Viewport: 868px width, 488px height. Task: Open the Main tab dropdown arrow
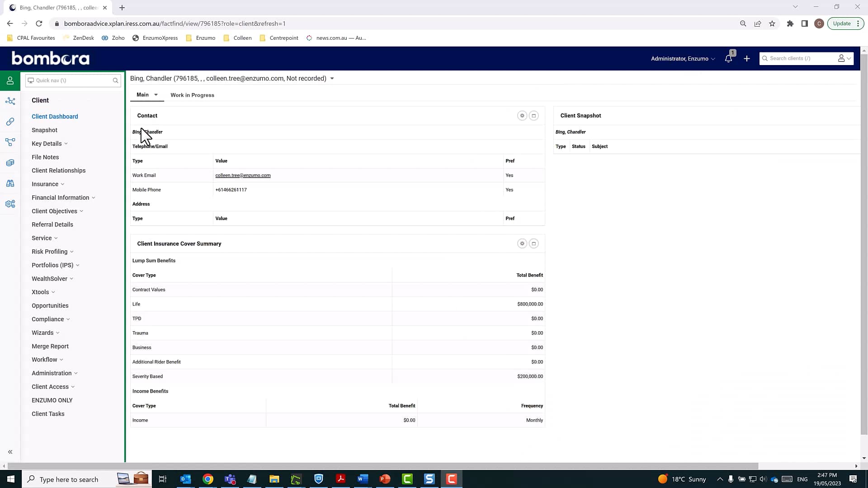pyautogui.click(x=156, y=95)
